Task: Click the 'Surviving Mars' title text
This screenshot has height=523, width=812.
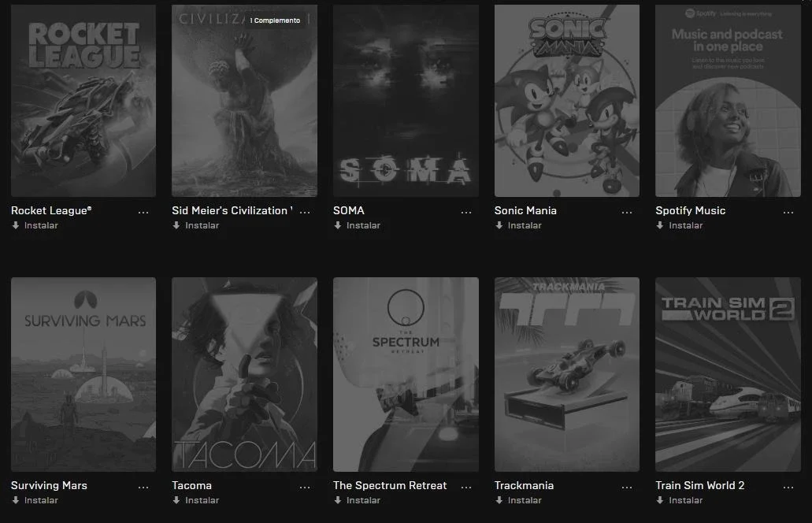Action: coord(49,485)
